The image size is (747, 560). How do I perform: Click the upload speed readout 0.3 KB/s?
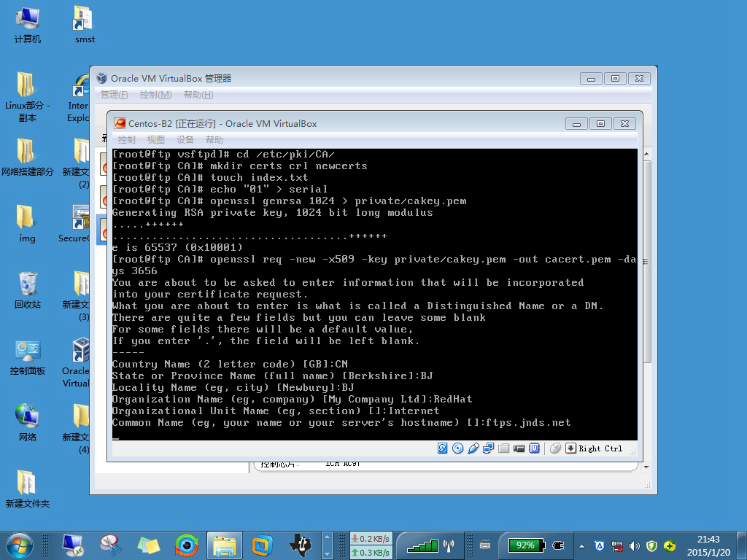(371, 552)
